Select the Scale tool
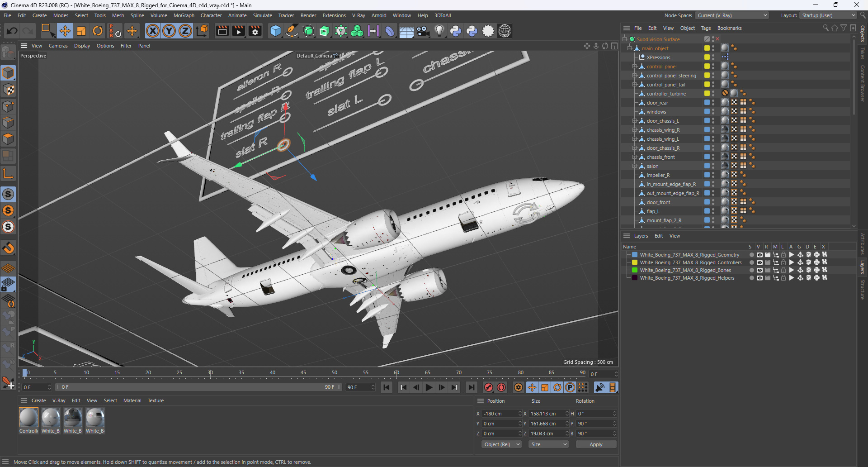The height and width of the screenshot is (467, 868). pos(81,31)
